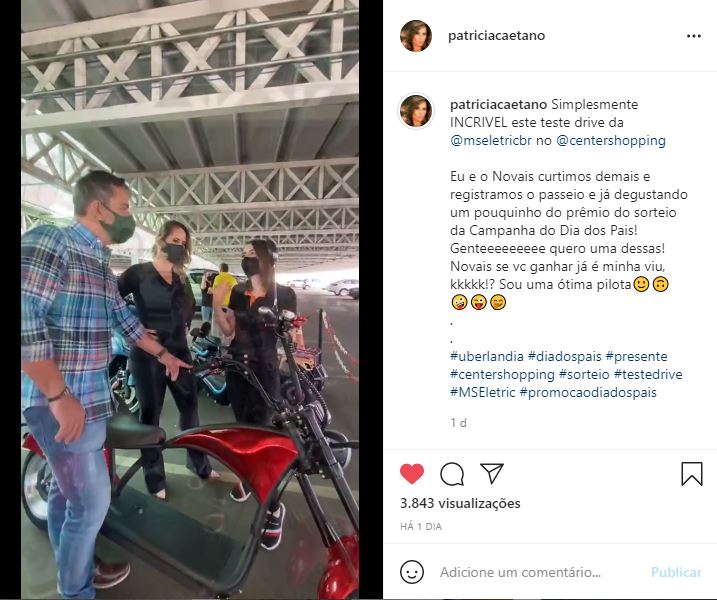Viewport: 717px width, 600px height.
Task: Open the comment speech bubble icon
Action: click(x=452, y=474)
